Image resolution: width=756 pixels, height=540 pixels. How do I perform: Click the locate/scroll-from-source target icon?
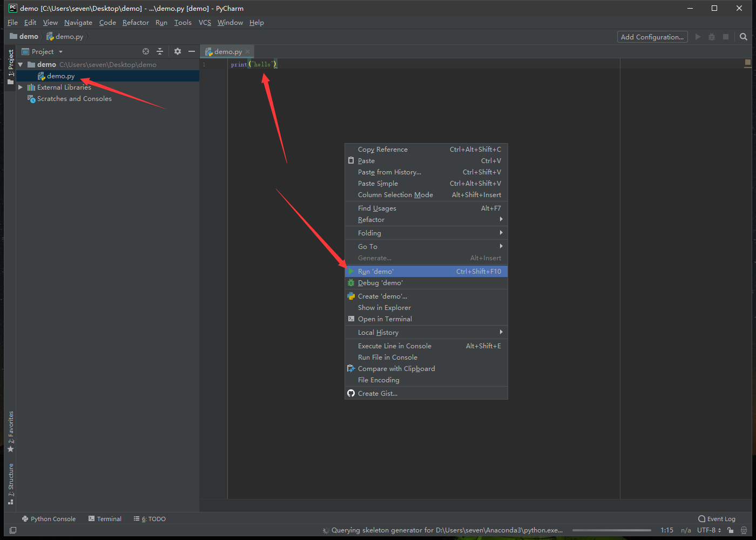click(146, 51)
